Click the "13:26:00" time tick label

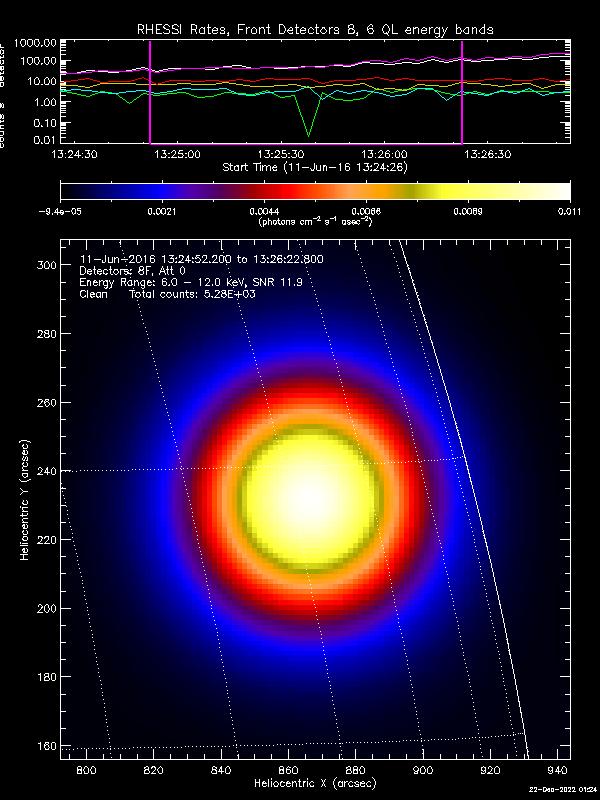[x=384, y=154]
